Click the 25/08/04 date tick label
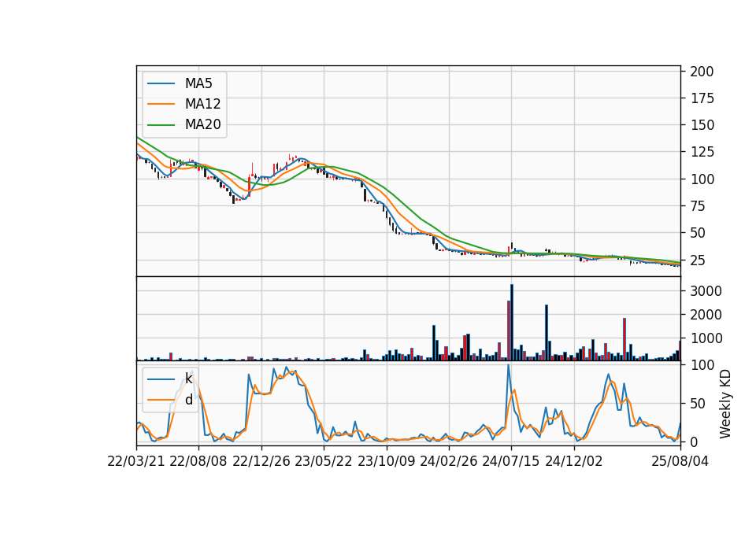Image resolution: width=756 pixels, height=543 pixels. point(680,462)
